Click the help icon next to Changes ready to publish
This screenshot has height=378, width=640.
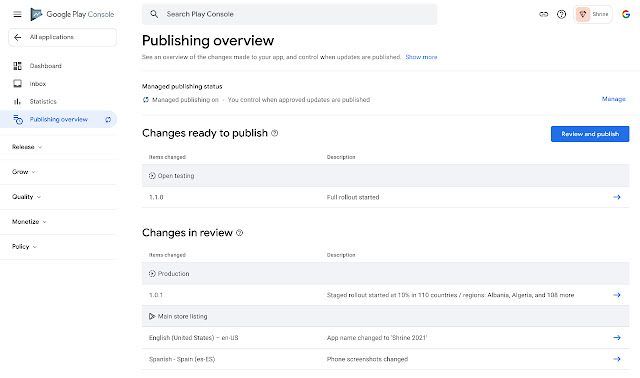[275, 133]
